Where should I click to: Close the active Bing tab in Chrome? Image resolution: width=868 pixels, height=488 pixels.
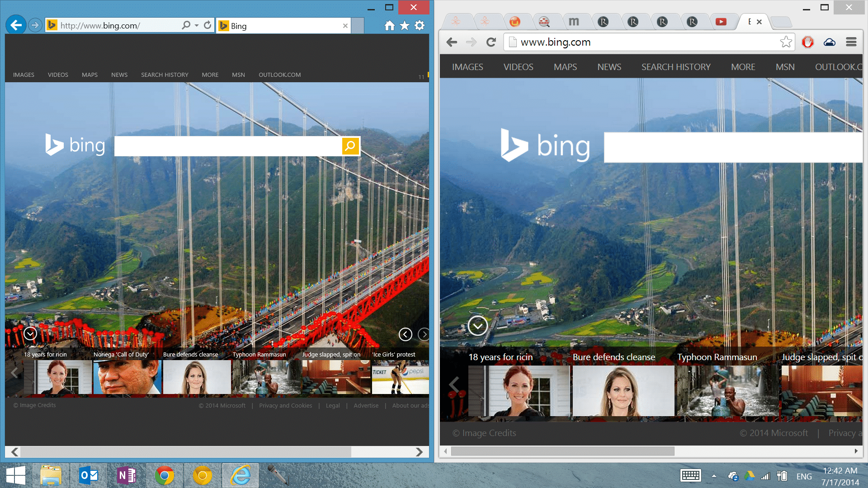click(759, 22)
